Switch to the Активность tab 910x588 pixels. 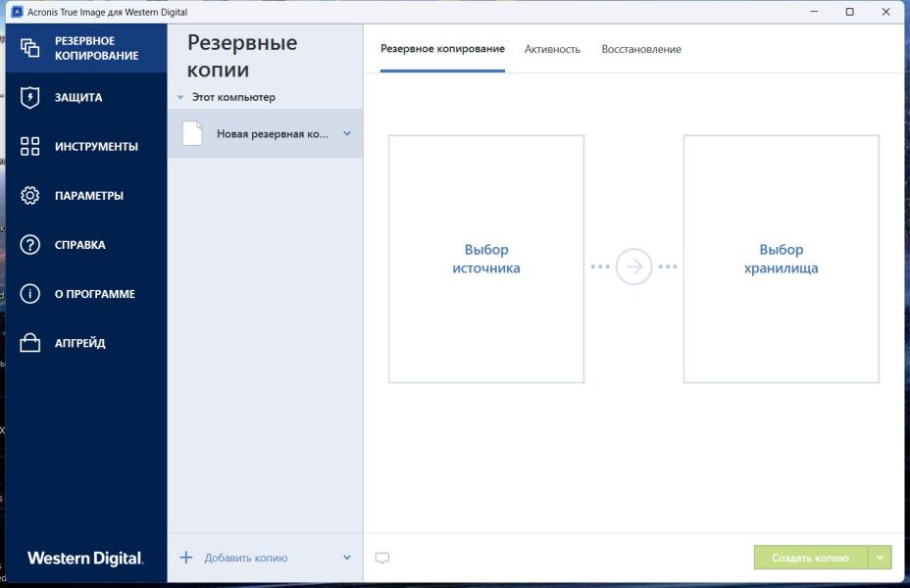coord(552,49)
